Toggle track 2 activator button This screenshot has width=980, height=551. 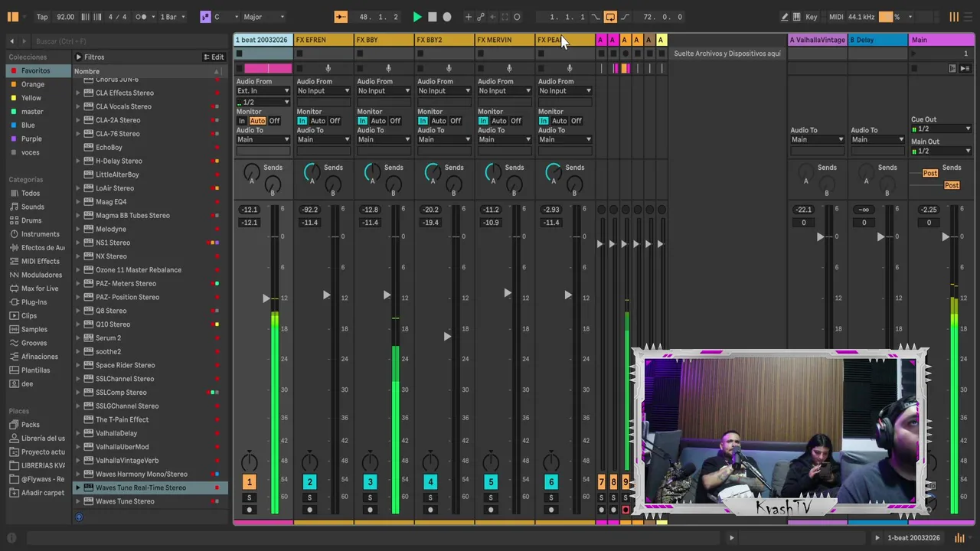click(309, 482)
